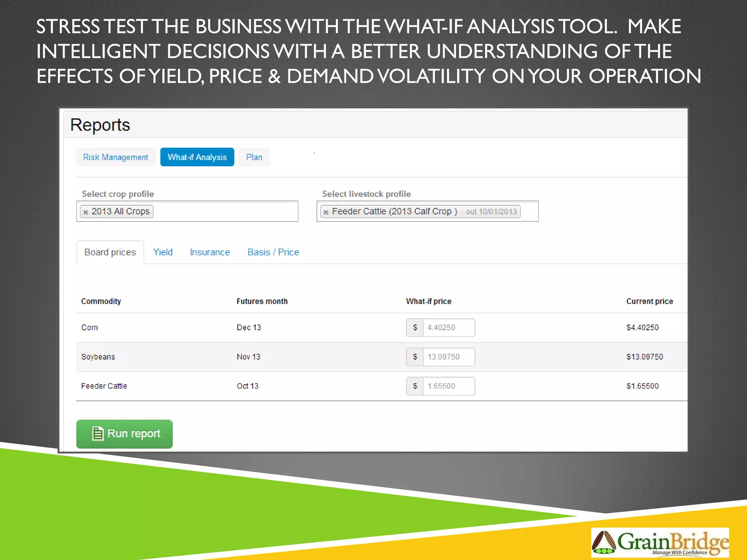Switch to the Yield sub-tab
The width and height of the screenshot is (747, 560).
click(x=163, y=252)
